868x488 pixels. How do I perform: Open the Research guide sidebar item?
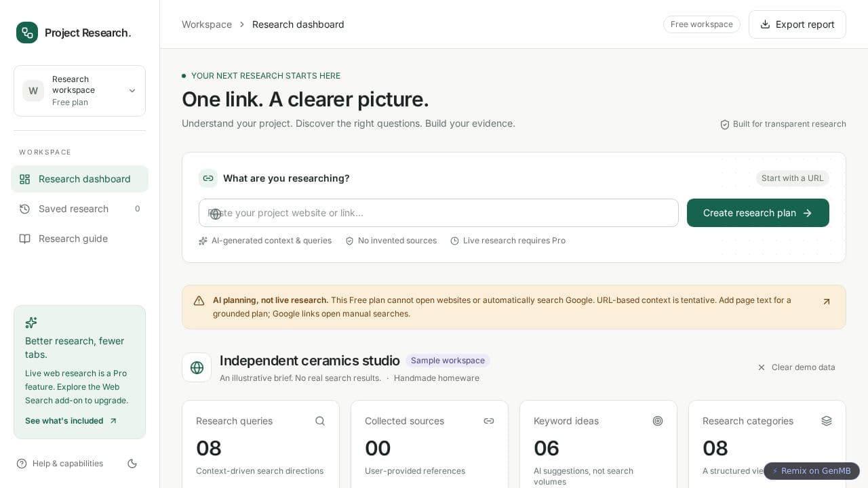79,239
